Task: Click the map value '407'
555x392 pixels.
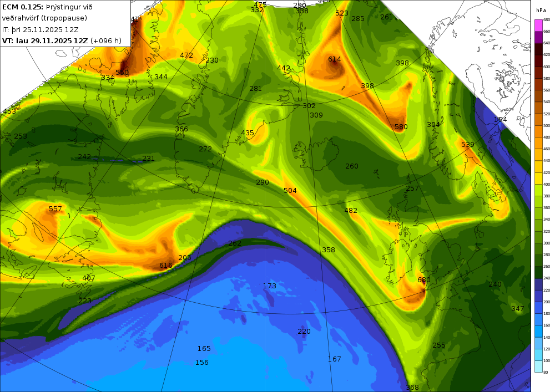Action: pos(88,278)
